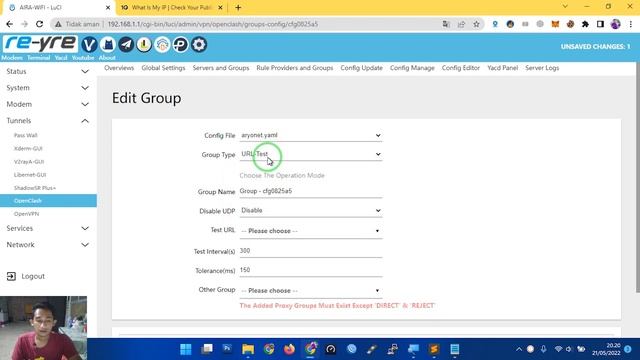Open the gear settings icon in header
640x360 pixels.
[199, 44]
